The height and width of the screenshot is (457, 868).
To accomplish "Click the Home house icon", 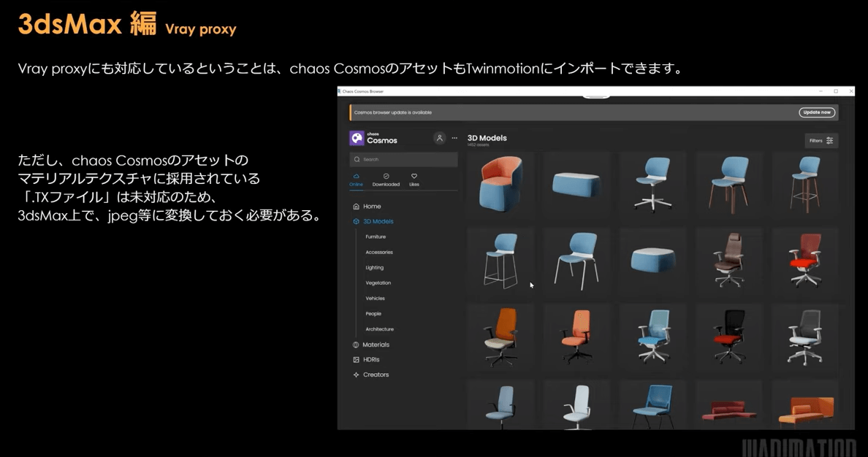I will [356, 207].
